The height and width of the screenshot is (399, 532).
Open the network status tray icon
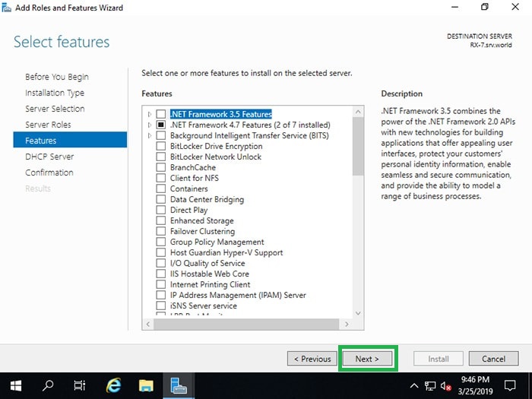[430, 386]
